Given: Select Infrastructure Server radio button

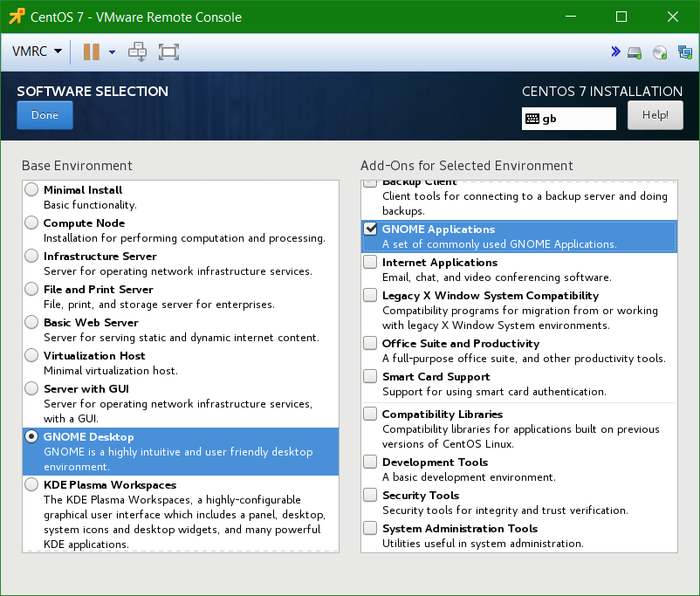Looking at the screenshot, I should (x=31, y=256).
